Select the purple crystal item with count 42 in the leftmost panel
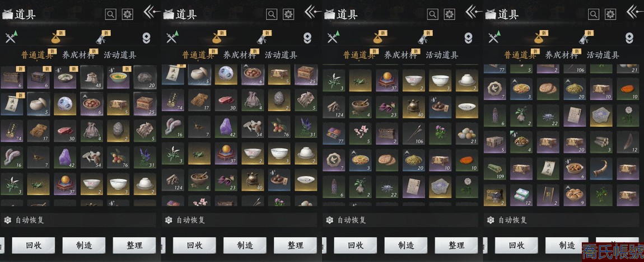 [x=65, y=157]
